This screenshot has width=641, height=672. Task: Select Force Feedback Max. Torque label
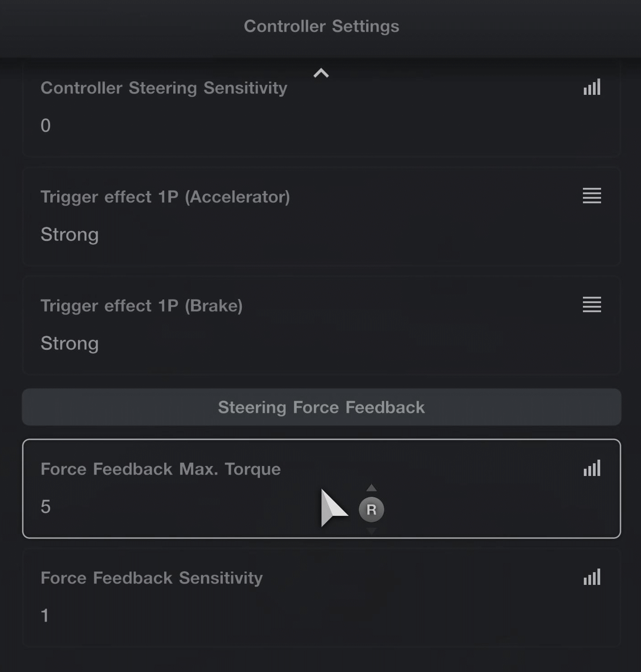[x=161, y=469]
